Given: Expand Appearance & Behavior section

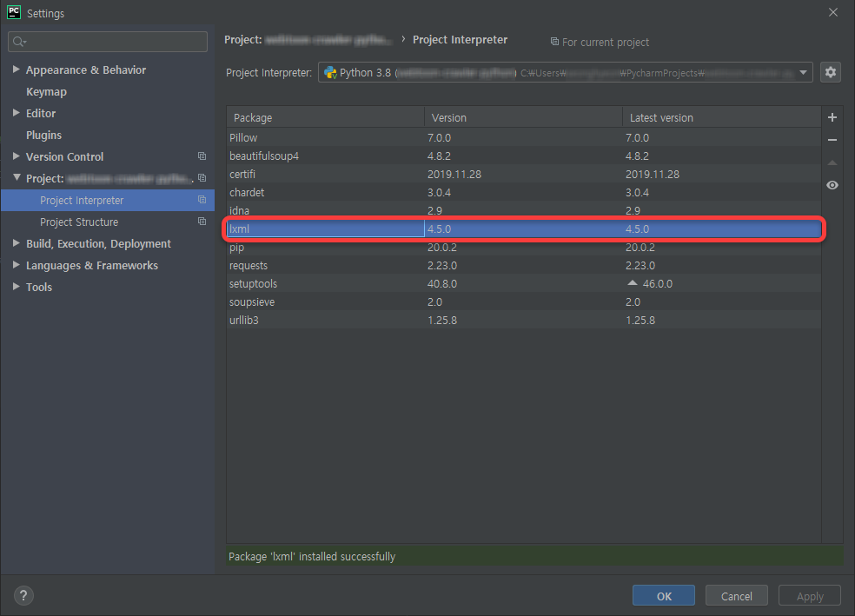Looking at the screenshot, I should coord(16,70).
